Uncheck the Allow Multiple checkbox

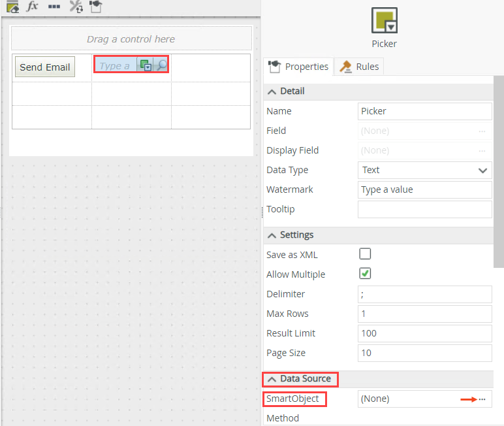pyautogui.click(x=365, y=274)
